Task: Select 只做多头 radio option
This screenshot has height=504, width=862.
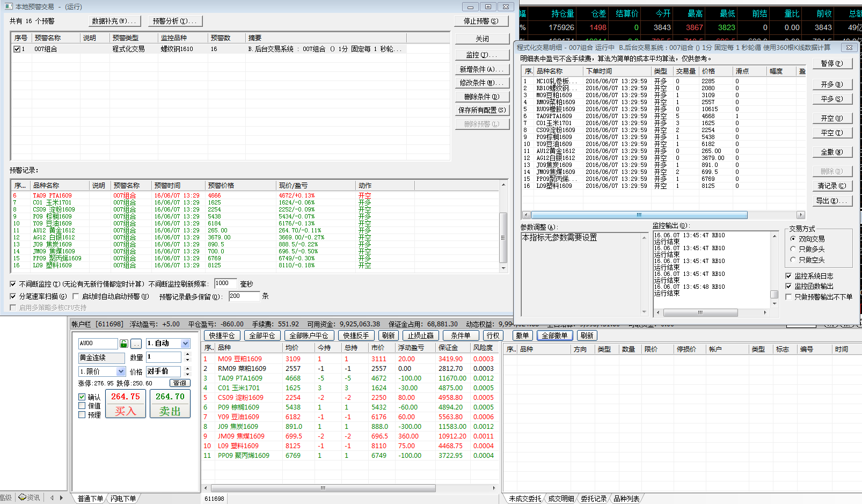Action: tap(793, 249)
